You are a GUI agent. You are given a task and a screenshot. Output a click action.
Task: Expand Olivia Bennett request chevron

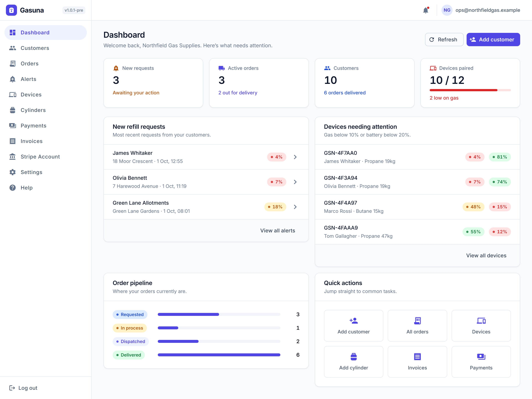[x=295, y=182]
